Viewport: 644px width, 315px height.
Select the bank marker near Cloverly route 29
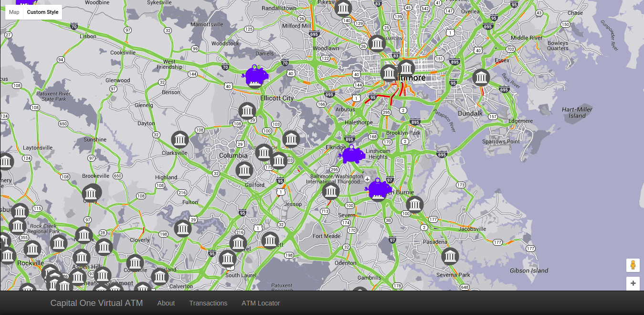coord(183,228)
